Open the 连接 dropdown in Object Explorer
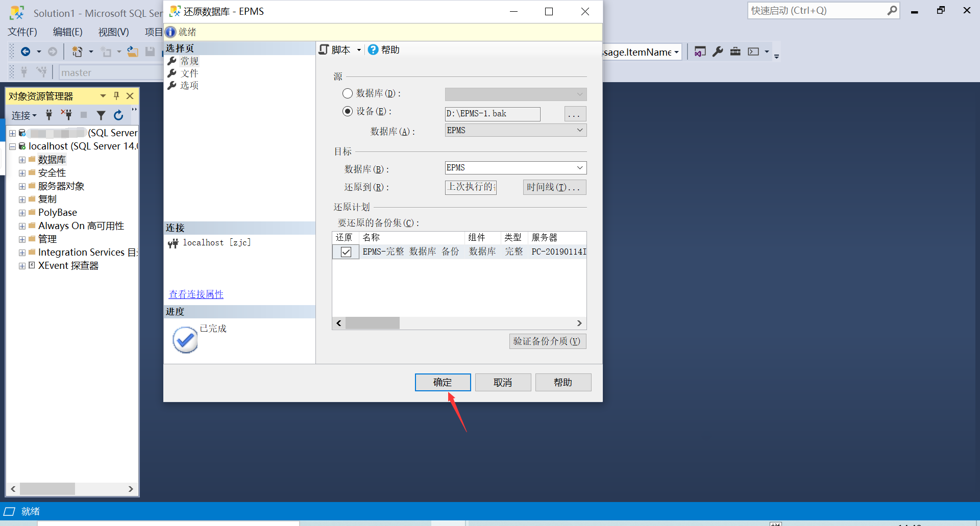The height and width of the screenshot is (526, 980). click(24, 116)
